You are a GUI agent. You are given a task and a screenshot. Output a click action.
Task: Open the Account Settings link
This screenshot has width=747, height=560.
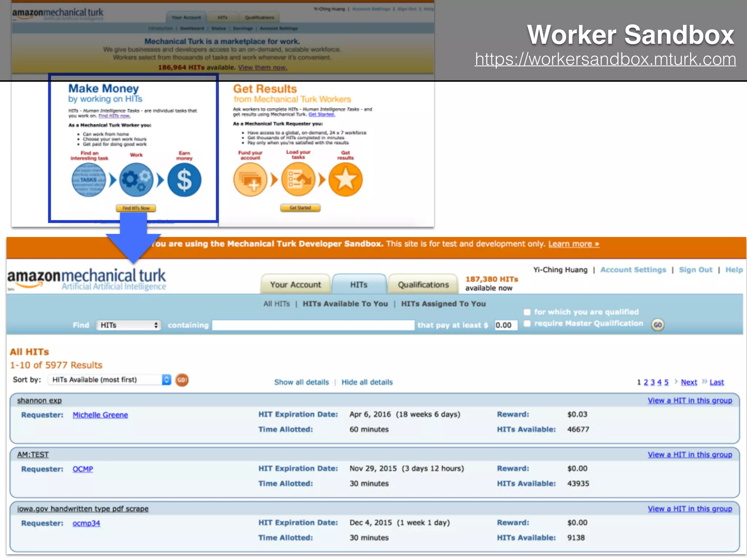[633, 270]
